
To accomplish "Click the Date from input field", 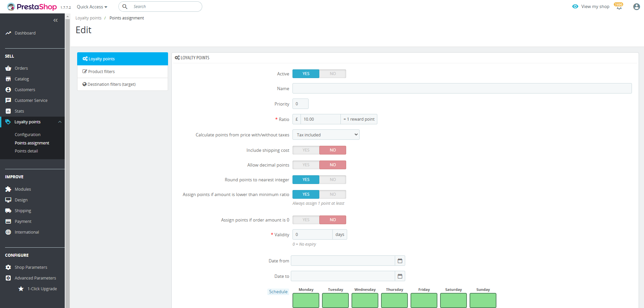I will (x=343, y=261).
